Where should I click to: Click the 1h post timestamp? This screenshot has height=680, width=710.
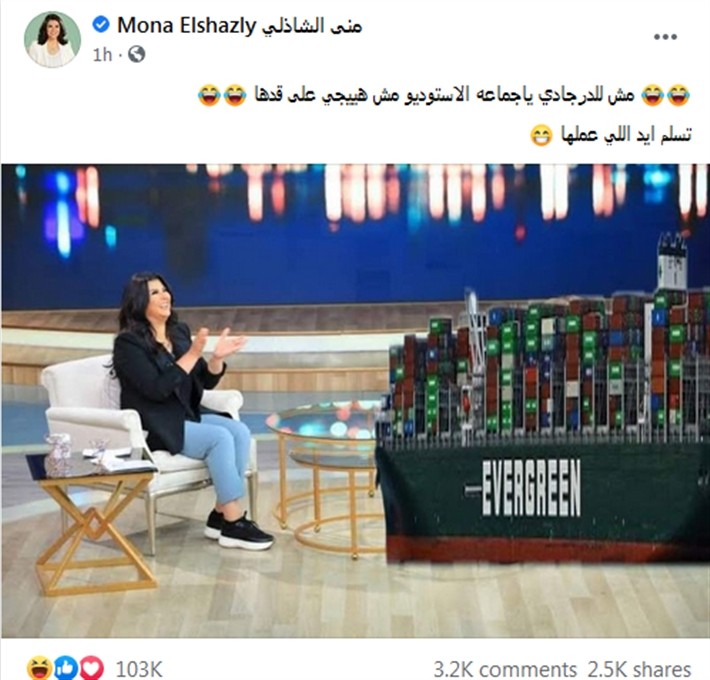102,55
